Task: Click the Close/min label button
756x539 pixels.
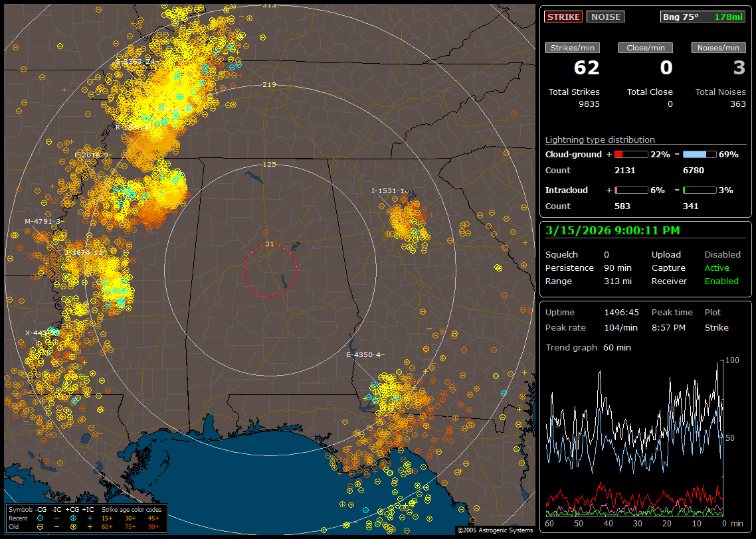Action: (646, 48)
